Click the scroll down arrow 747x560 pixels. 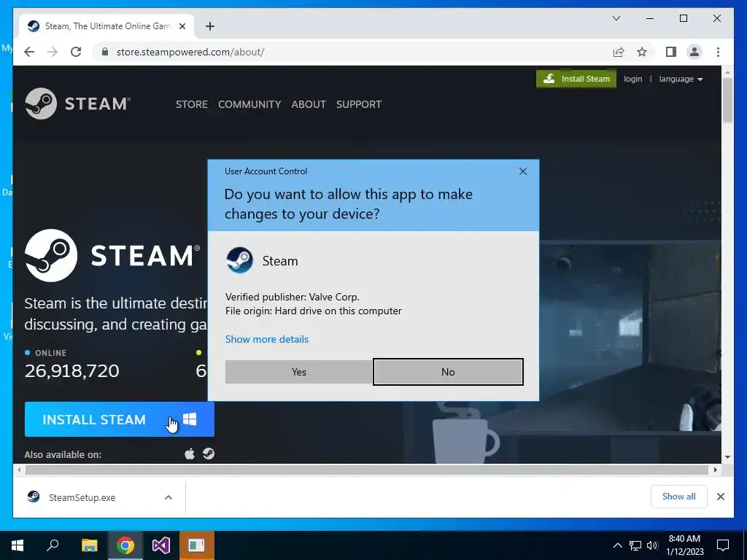[x=727, y=457]
